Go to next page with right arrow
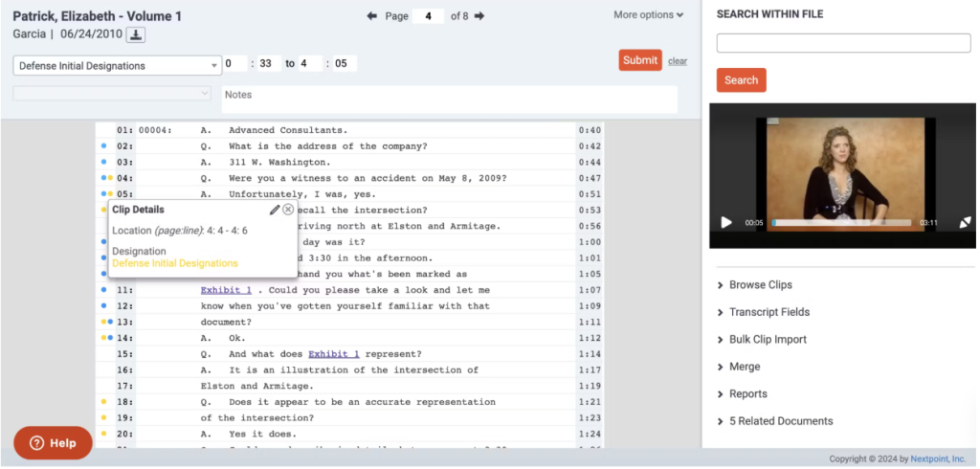 coord(479,15)
